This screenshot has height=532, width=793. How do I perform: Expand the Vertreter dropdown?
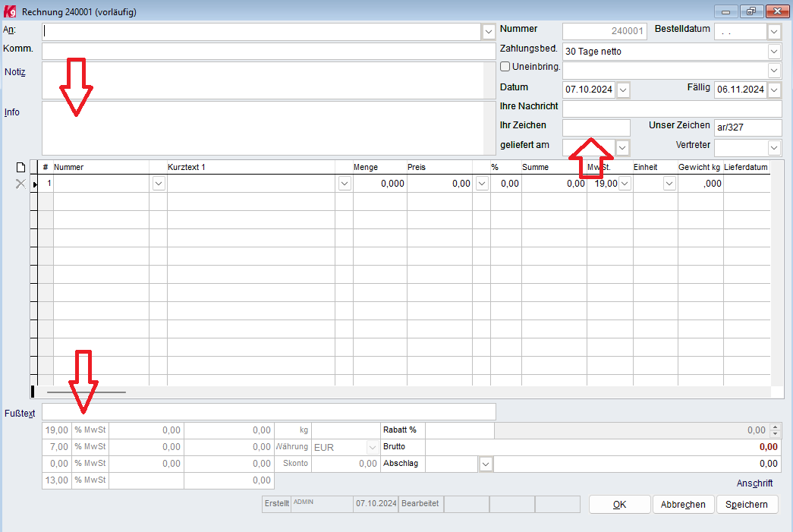774,147
